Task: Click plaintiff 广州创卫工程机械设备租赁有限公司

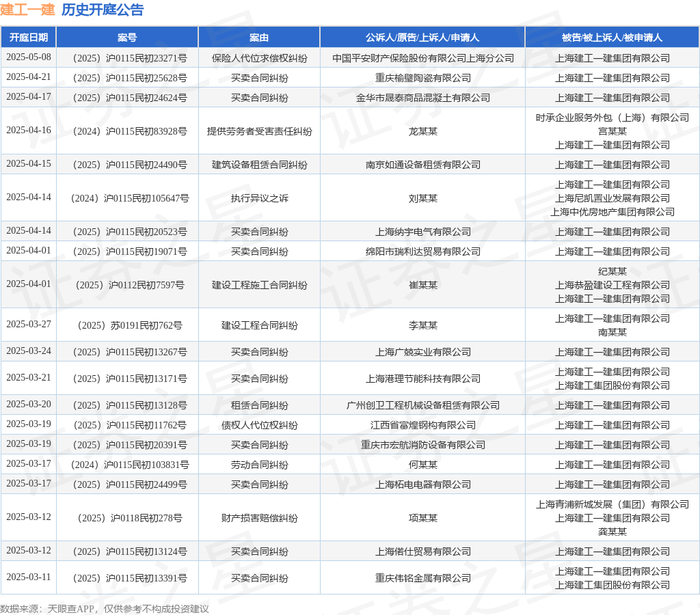Action: (x=422, y=405)
